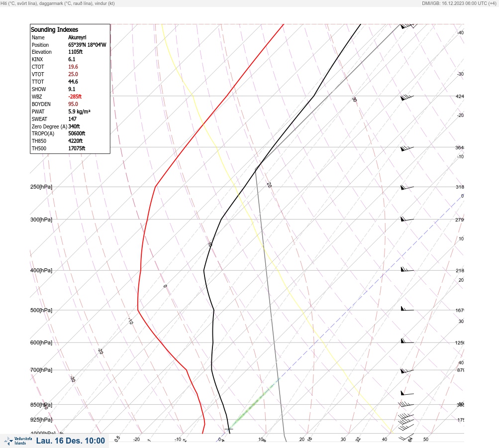Click the Vedurstofa Islands logo
Viewport: 499px width, 448px height.
click(x=18, y=441)
